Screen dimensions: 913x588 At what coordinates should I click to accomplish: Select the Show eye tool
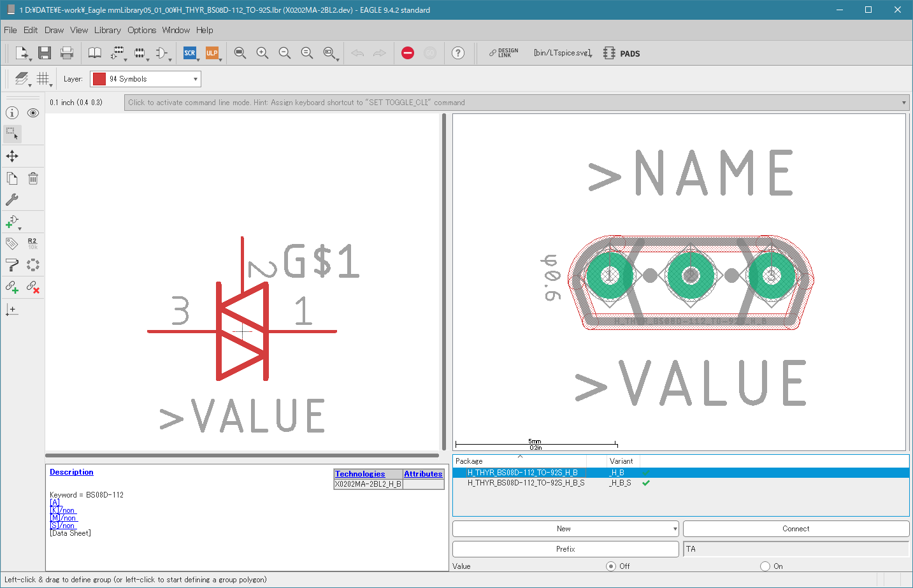click(x=33, y=113)
